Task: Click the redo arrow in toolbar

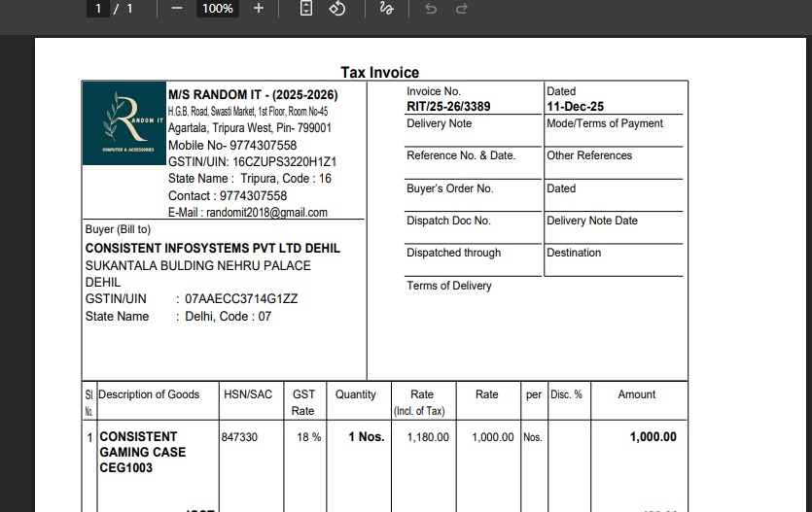Action: coord(462,9)
